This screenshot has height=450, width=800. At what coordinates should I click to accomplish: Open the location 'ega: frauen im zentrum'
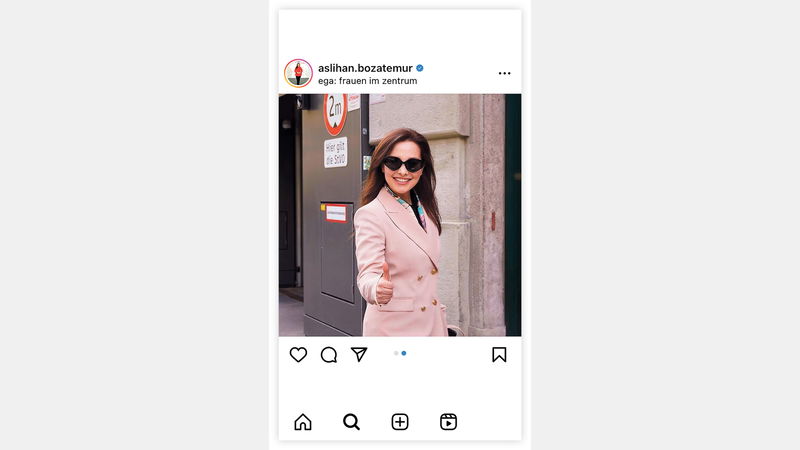point(367,81)
